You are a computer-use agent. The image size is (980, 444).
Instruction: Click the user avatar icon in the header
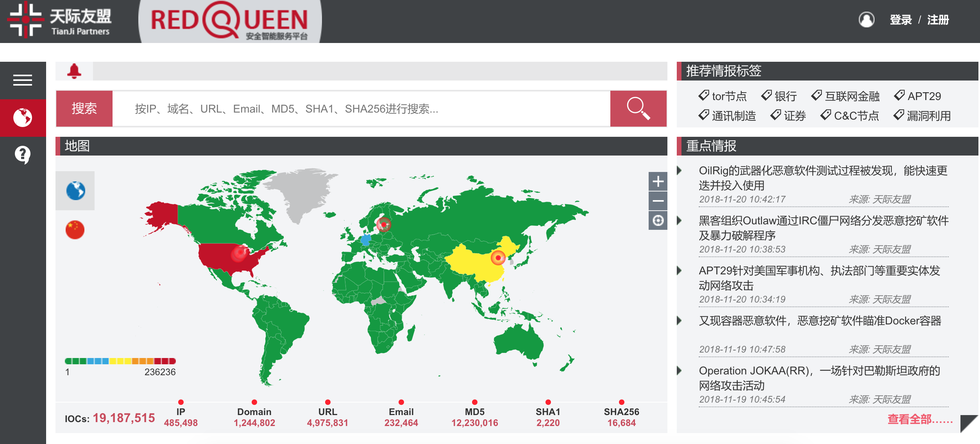866,20
